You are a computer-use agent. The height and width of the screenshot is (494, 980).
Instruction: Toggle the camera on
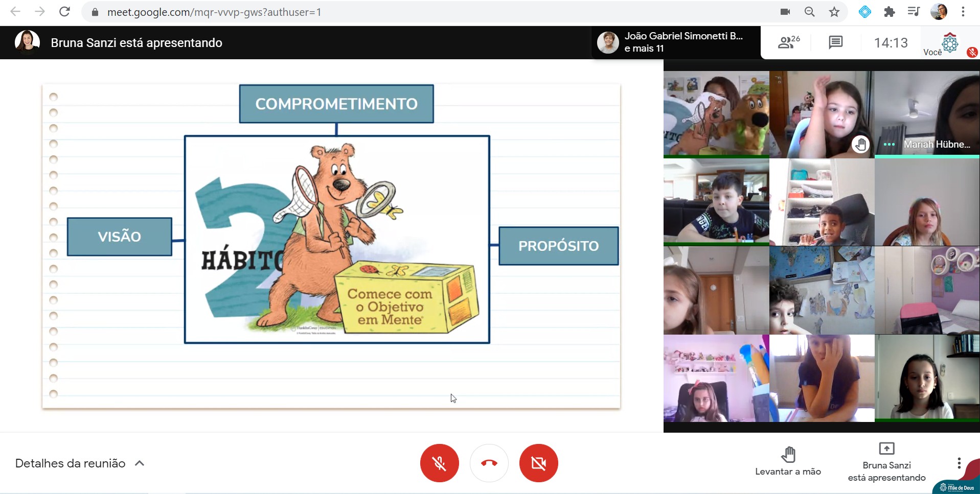538,463
